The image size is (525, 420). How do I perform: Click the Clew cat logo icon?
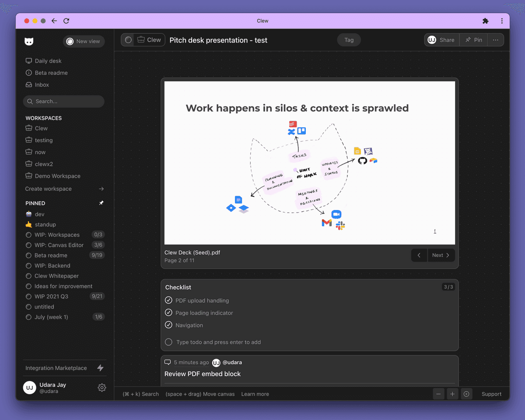coord(29,41)
